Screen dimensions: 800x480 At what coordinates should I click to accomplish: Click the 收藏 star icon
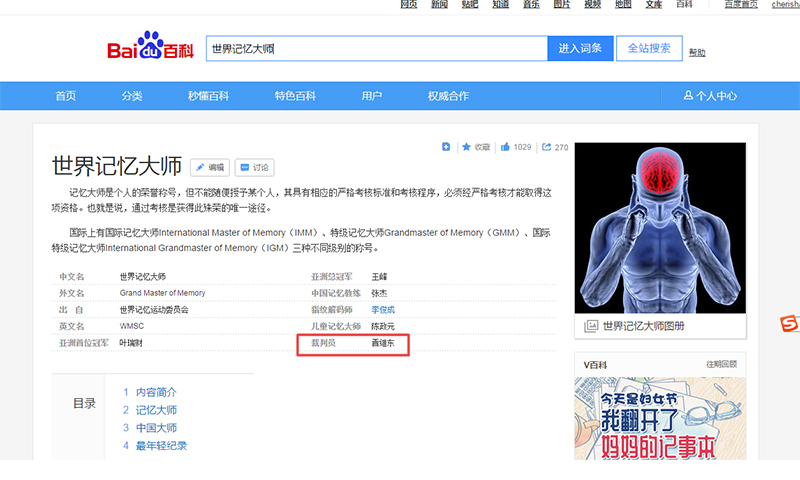[466, 147]
